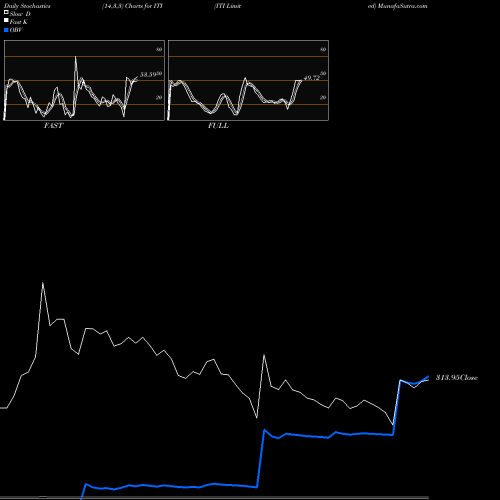This screenshot has width=500, height=500.
Task: Click the FAST stochastic chart label
Action: [x=53, y=126]
